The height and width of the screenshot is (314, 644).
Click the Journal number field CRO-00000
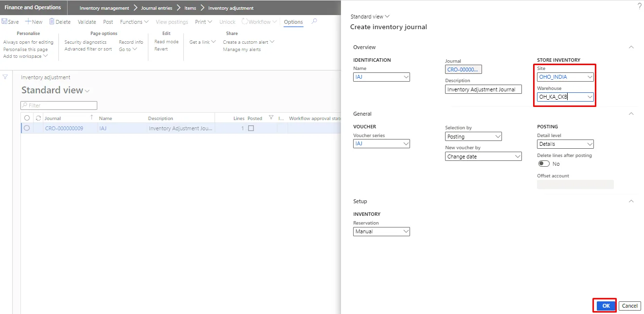464,70
